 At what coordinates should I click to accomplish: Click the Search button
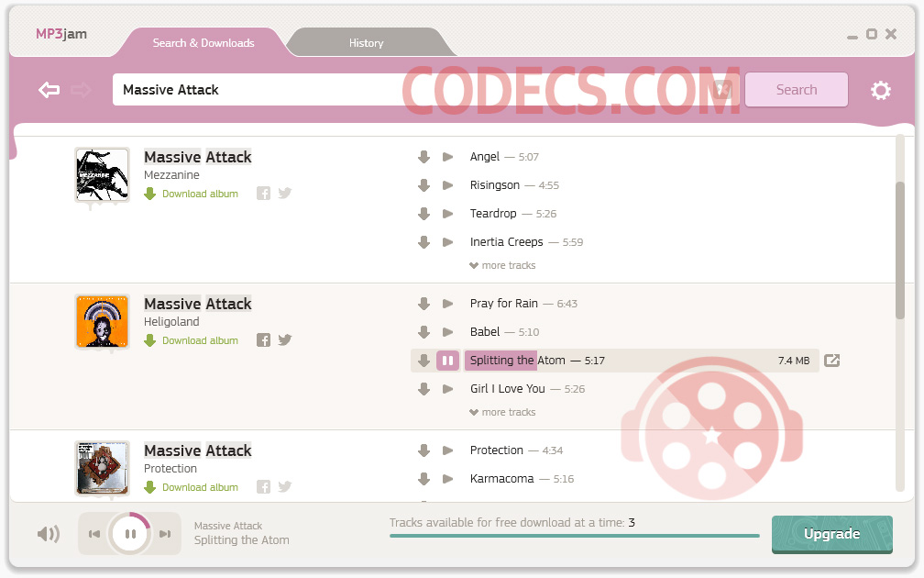[797, 90]
